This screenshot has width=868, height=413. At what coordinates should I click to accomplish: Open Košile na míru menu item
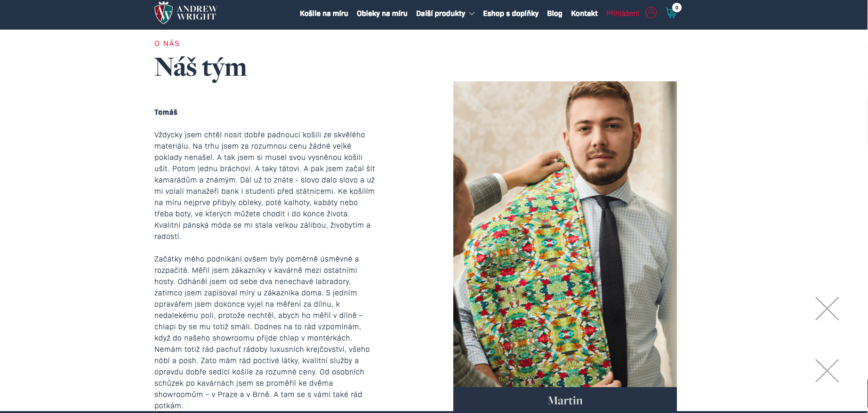pyautogui.click(x=324, y=14)
